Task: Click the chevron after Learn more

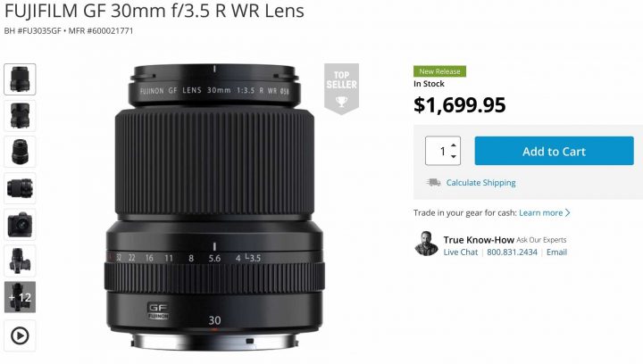Action: pyautogui.click(x=568, y=213)
